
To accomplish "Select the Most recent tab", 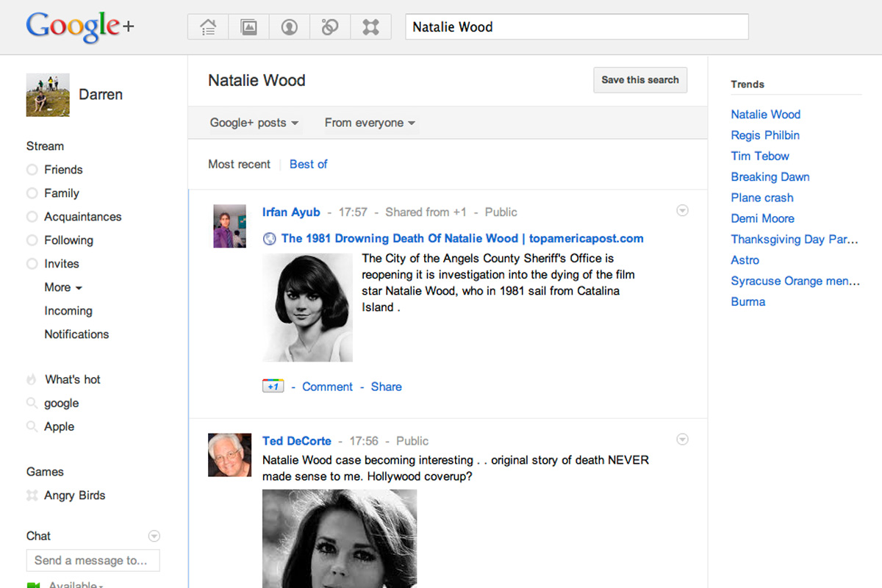I will [239, 164].
